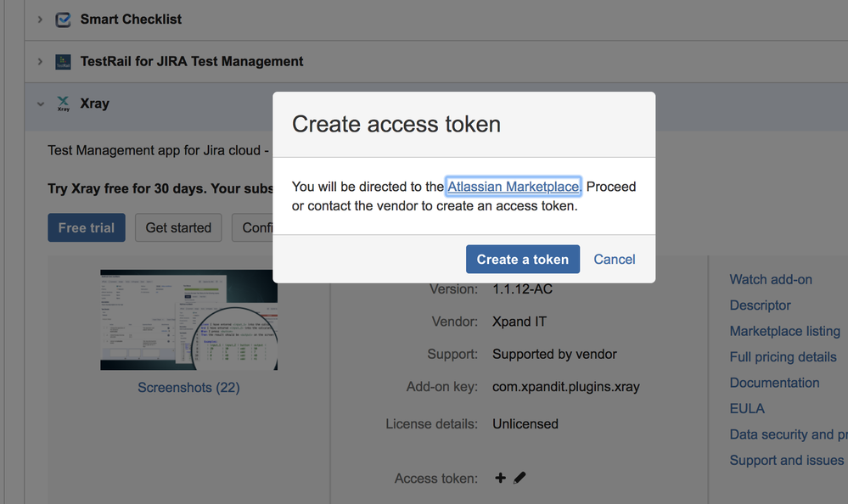
Task: Open the Full pricing details link
Action: 783,357
